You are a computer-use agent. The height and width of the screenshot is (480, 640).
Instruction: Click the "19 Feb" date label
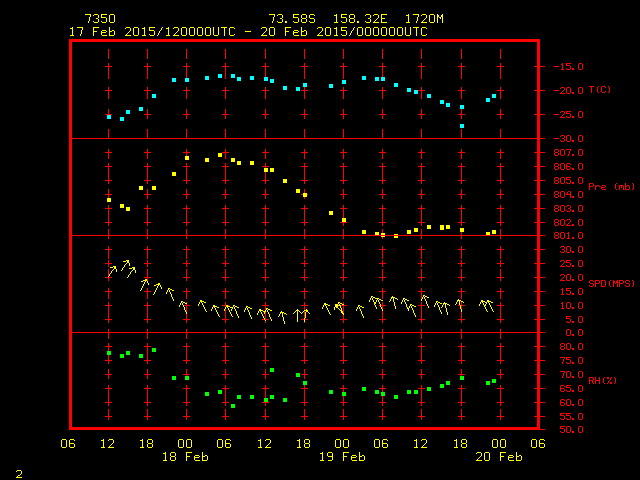tap(342, 457)
